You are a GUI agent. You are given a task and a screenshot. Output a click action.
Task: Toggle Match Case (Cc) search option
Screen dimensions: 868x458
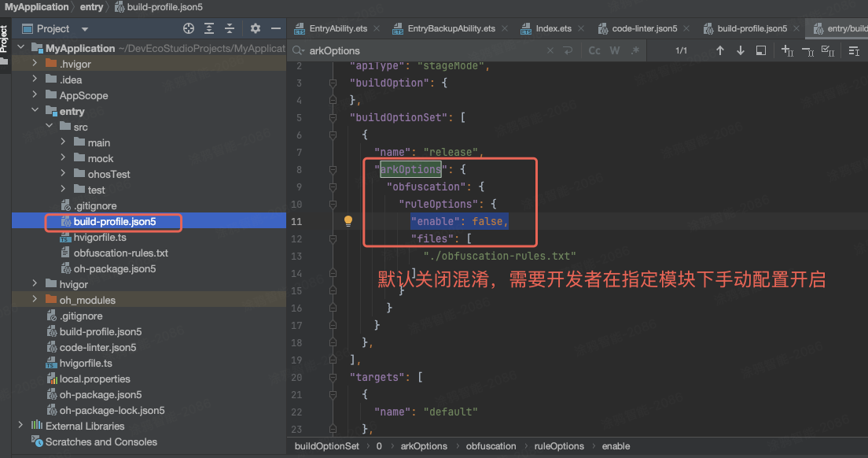point(594,50)
